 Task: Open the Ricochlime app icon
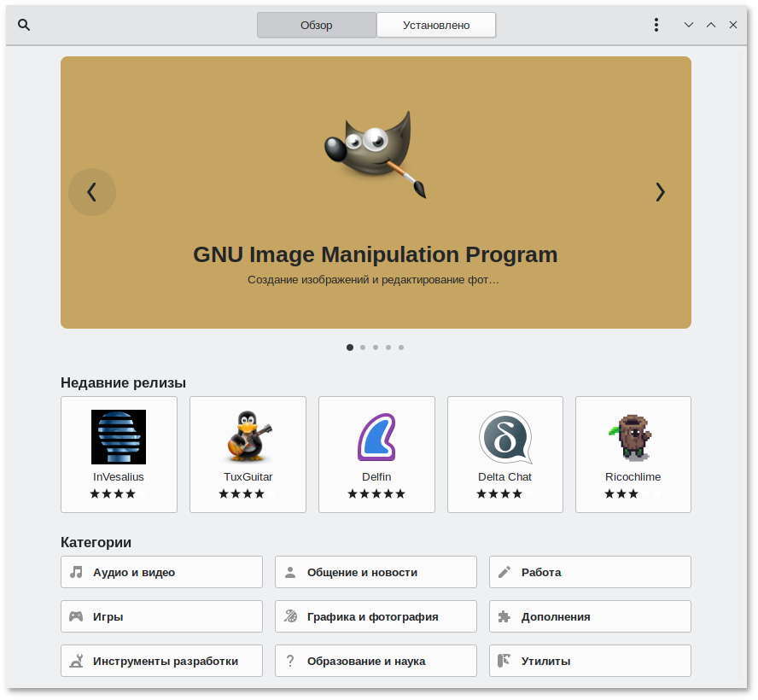coord(633,437)
